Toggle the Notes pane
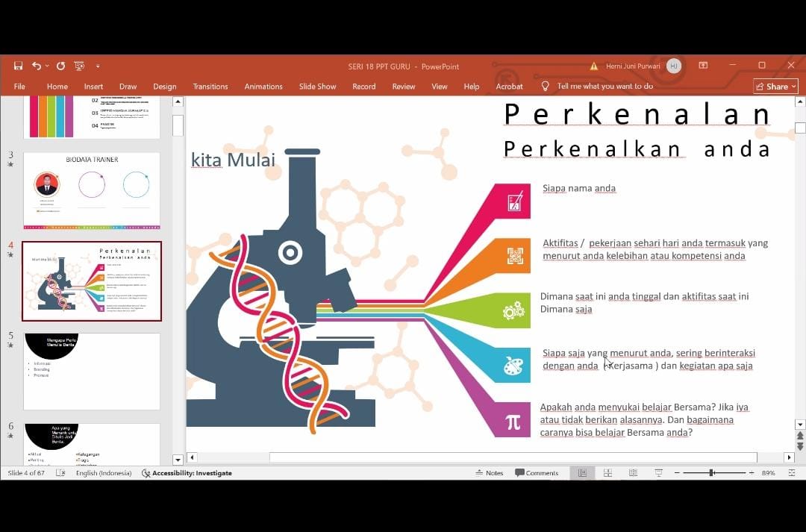The height and width of the screenshot is (532, 806). tap(489, 473)
